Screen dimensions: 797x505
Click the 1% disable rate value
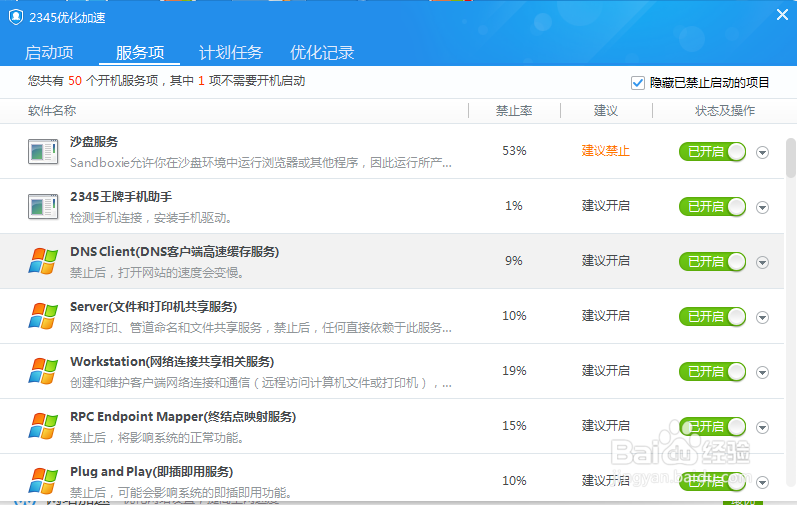coord(513,206)
